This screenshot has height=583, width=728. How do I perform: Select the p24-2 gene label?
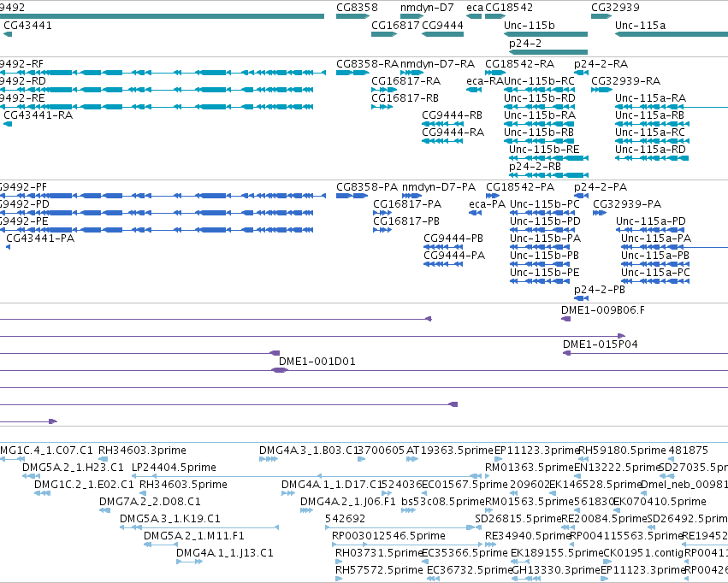click(525, 43)
